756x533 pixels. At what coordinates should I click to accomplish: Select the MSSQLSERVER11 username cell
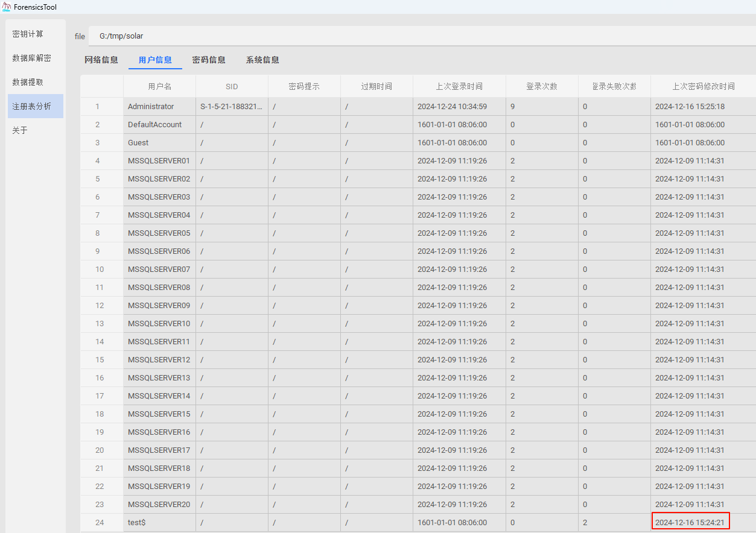(160, 342)
